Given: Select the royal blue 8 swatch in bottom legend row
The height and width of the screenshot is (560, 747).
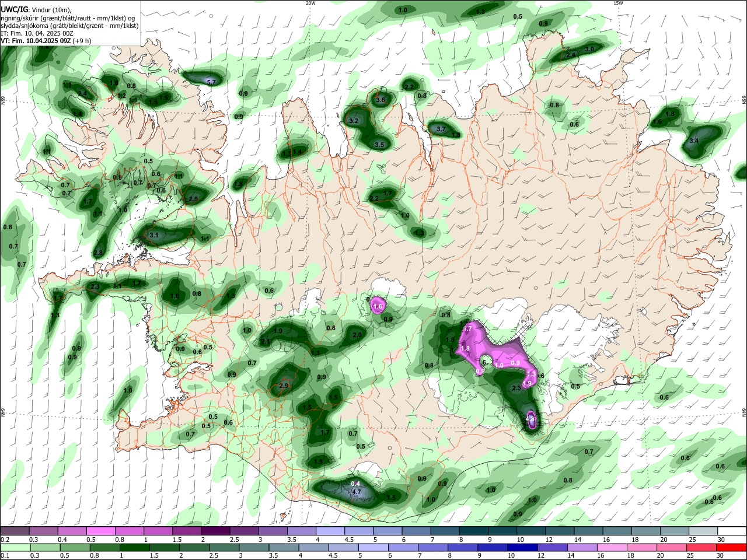Looking at the screenshot, I should coord(463,547).
